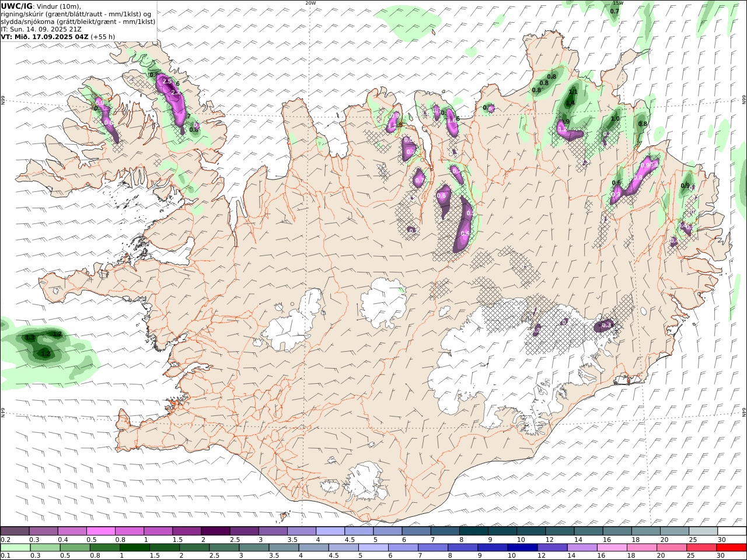Pick the violet 12 swatch in lower legend

[x=553, y=547]
